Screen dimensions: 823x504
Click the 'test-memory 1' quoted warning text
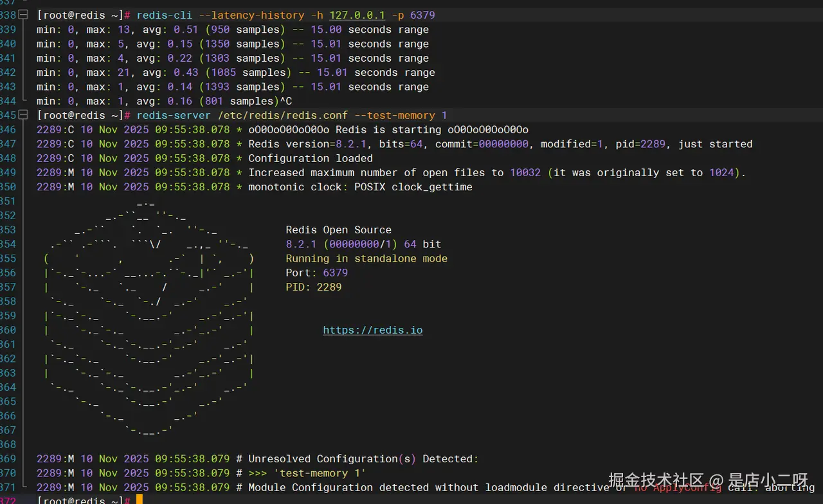point(320,473)
